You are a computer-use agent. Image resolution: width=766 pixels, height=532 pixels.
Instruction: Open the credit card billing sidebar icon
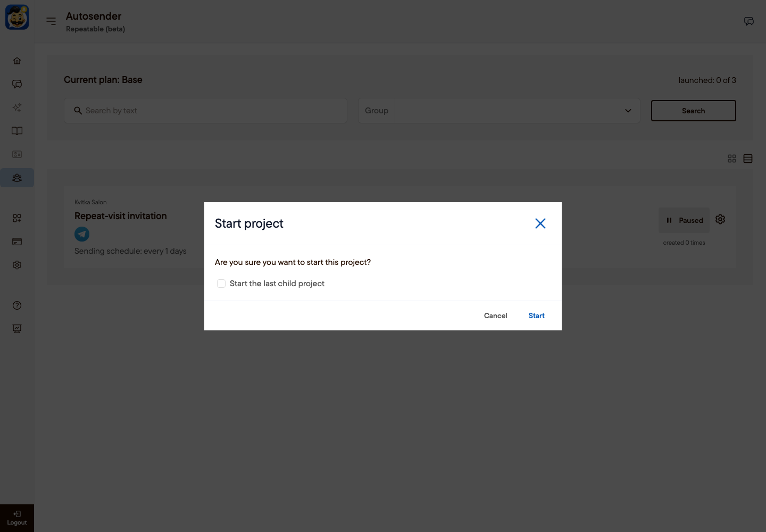[x=17, y=242]
